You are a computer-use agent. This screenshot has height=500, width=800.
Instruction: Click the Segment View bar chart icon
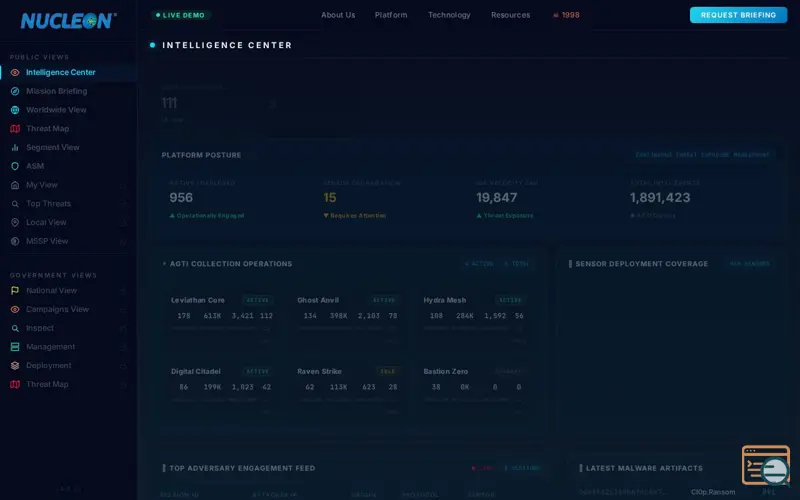tap(15, 147)
